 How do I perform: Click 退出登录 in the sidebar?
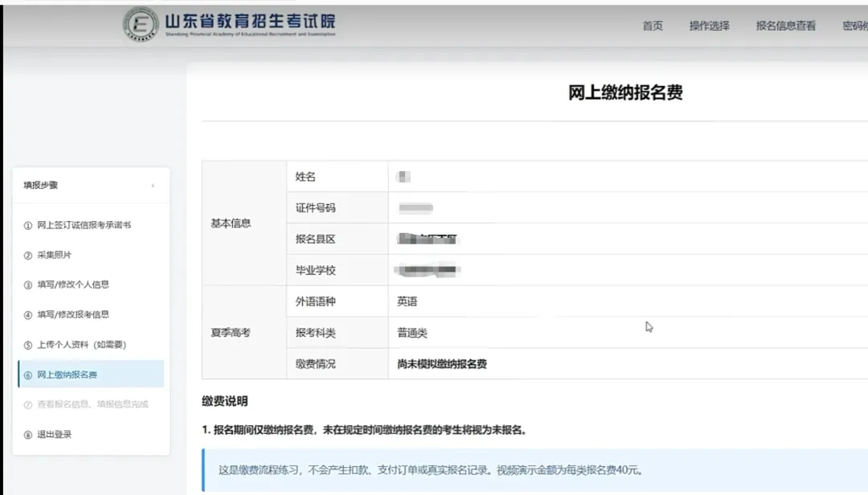coord(55,435)
